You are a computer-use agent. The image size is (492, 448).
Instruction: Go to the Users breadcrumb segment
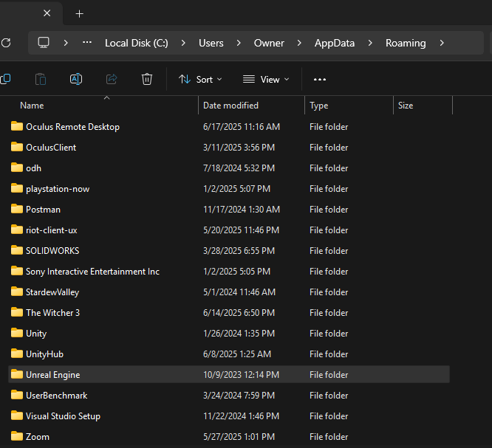tap(211, 43)
